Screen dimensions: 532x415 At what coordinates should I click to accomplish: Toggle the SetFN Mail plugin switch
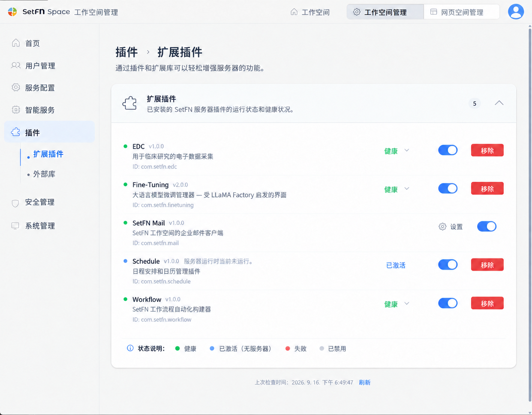[487, 226]
